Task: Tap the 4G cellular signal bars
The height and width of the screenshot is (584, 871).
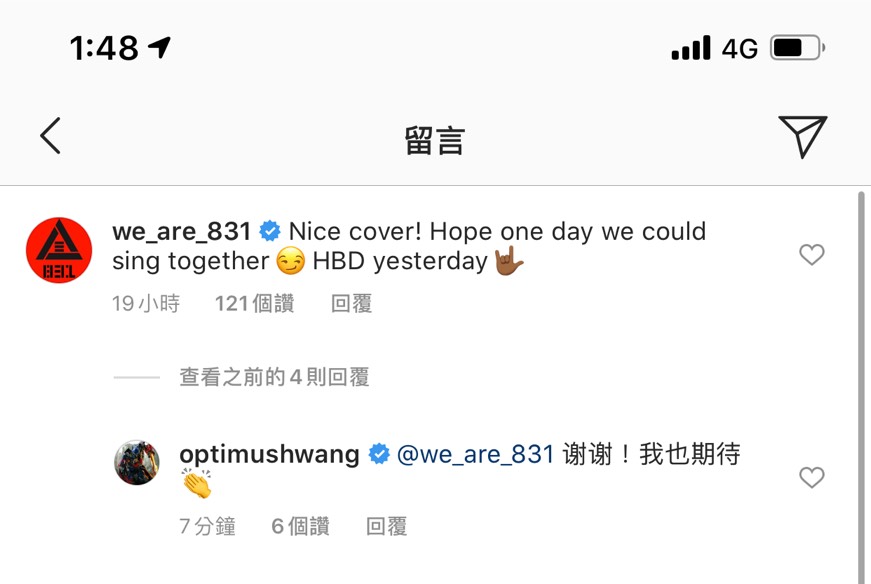Action: click(x=691, y=48)
